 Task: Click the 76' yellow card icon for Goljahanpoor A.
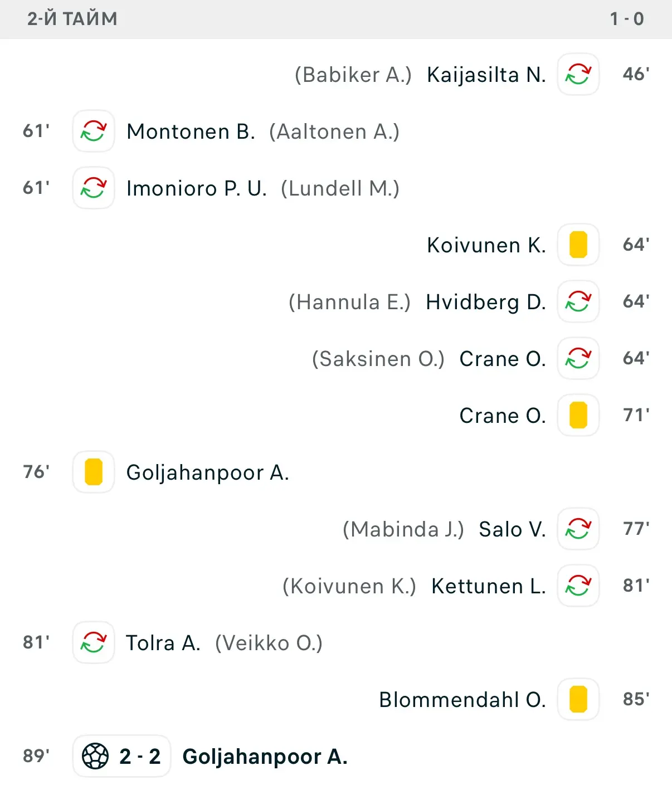[x=94, y=472]
